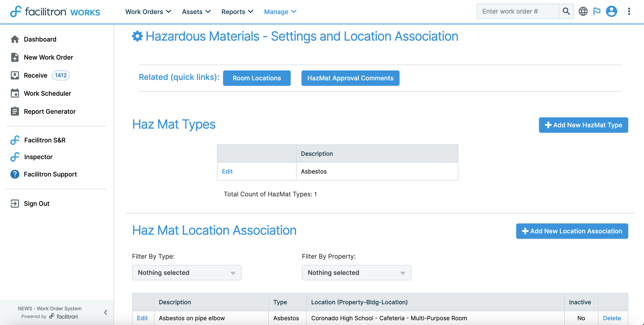Open the user profile avatar icon
Screen dimensions: 644x325
pos(611,11)
